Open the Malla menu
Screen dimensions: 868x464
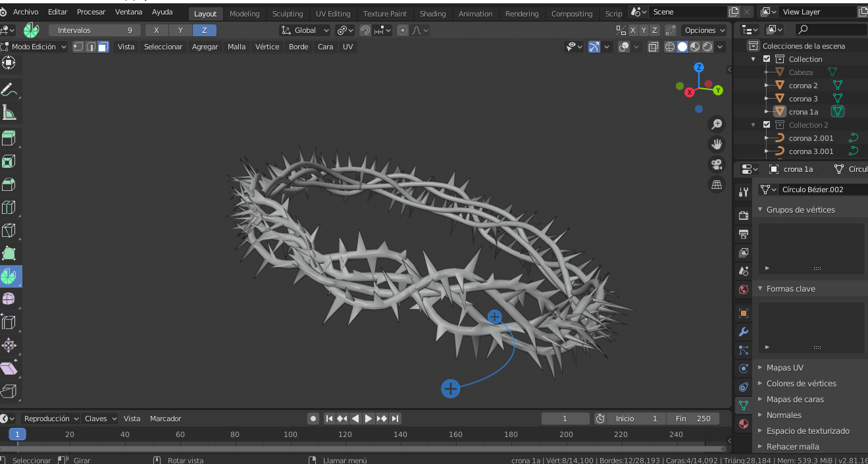click(x=236, y=47)
